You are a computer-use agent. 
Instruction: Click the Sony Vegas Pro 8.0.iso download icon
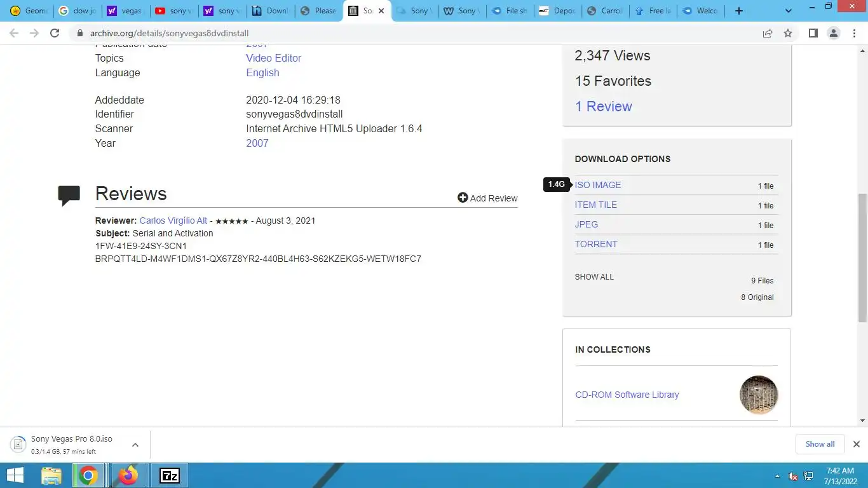click(x=18, y=444)
